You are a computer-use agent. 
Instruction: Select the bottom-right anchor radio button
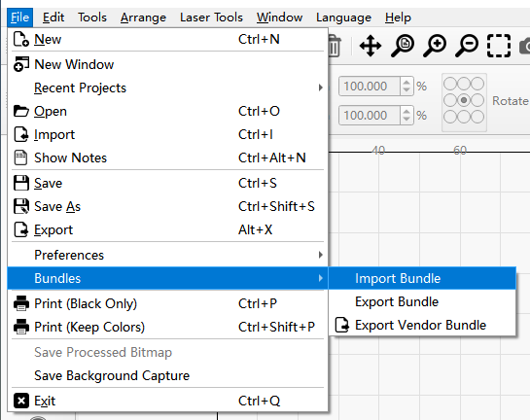click(477, 117)
